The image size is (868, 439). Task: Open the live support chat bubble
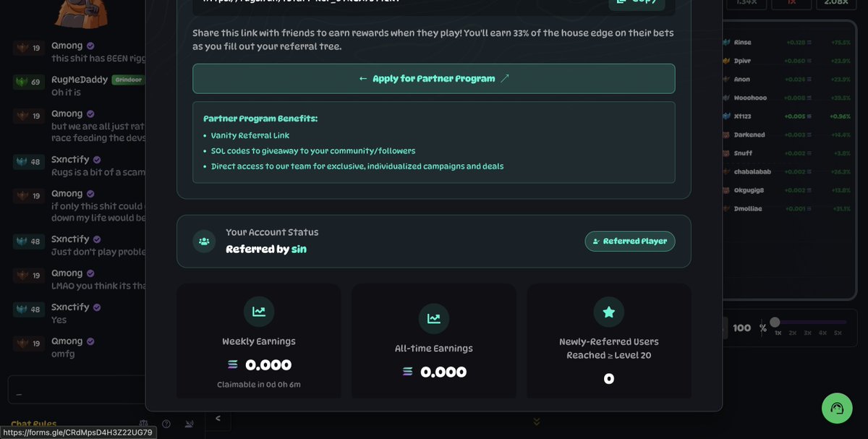[x=837, y=408]
